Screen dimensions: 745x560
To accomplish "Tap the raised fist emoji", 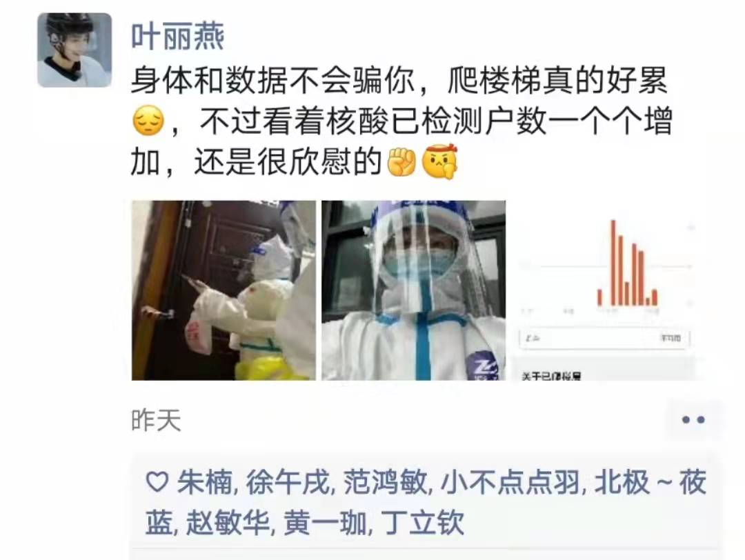I will click(401, 161).
